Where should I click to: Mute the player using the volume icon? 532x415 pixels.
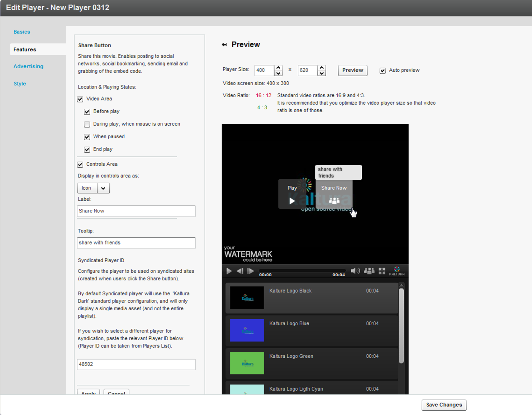[355, 271]
